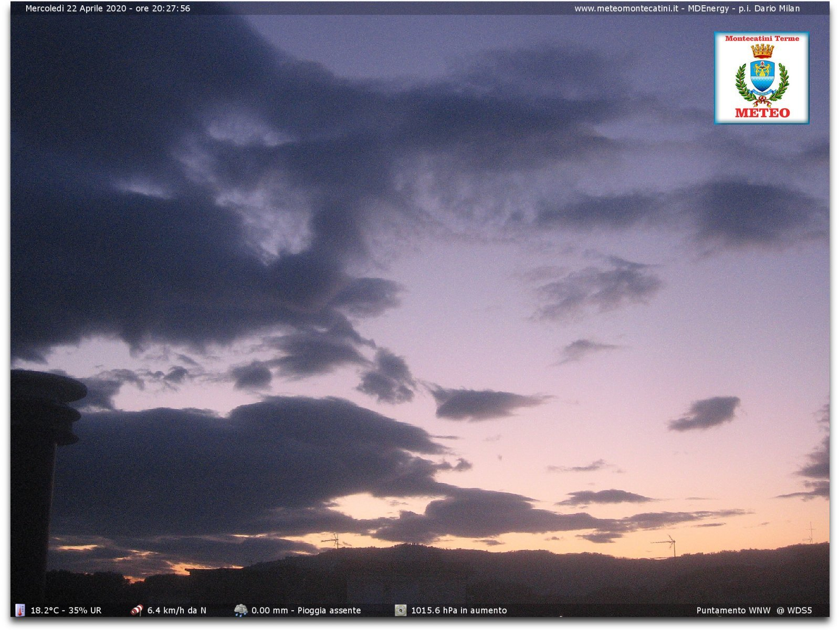Click the Montecatini Terme logo title

tap(762, 38)
